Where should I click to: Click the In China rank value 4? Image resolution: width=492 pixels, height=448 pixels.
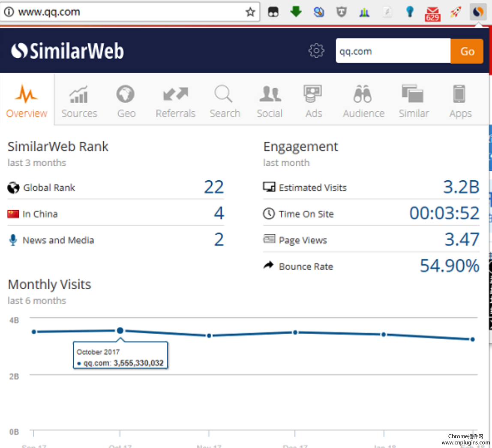tap(219, 213)
